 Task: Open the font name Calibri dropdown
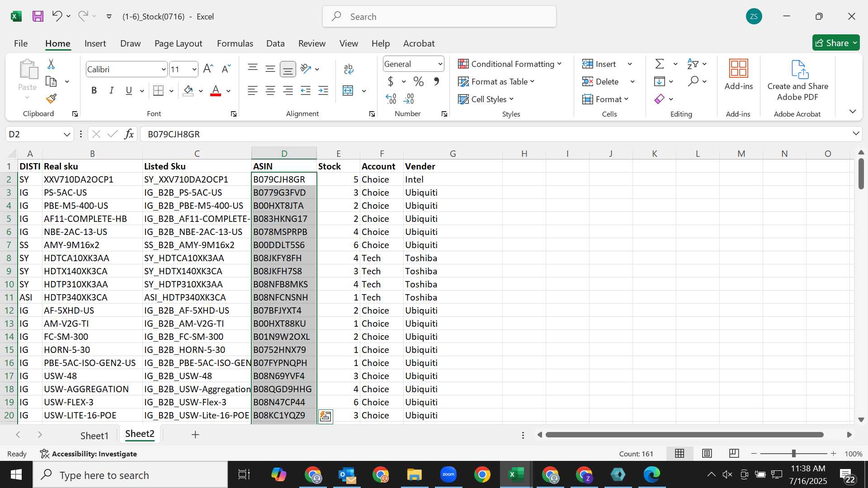[x=163, y=70]
